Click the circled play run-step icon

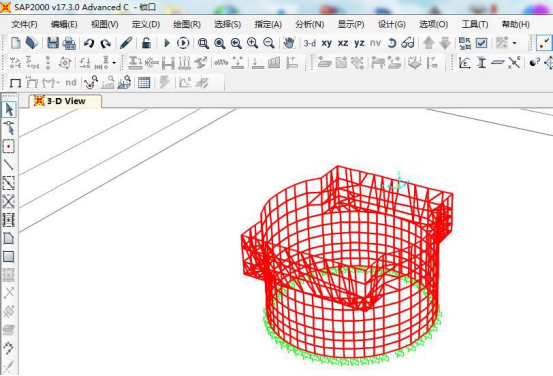pyautogui.click(x=183, y=43)
